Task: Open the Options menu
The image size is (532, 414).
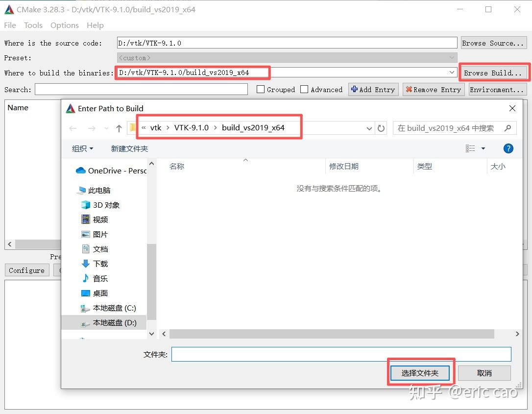Action: [x=64, y=25]
